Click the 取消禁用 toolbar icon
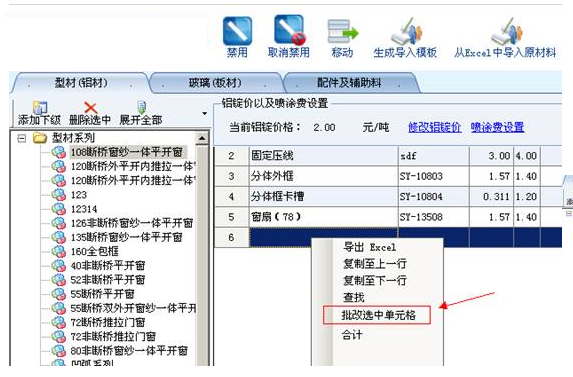This screenshot has height=377, width=573. (289, 30)
